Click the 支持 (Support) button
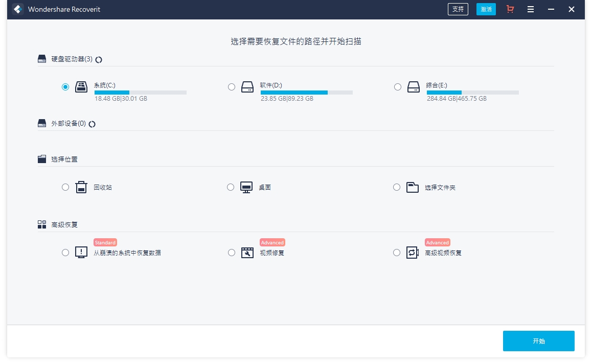 point(458,9)
